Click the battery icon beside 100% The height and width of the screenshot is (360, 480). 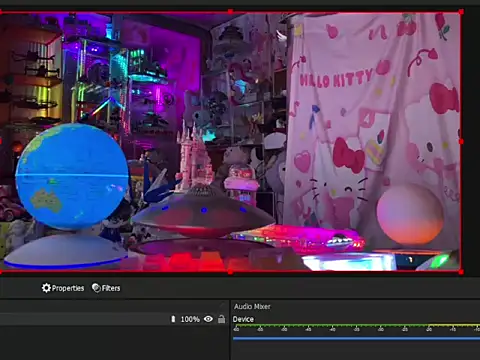tap(173, 319)
